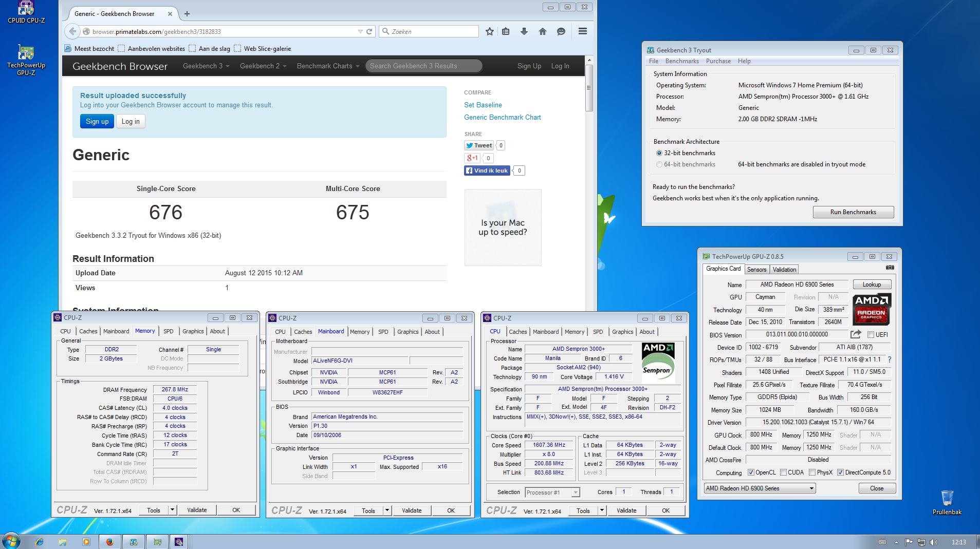Click the Bus Interface question mark in GPU-Z
Screen dimensions: 980x549
coord(890,359)
